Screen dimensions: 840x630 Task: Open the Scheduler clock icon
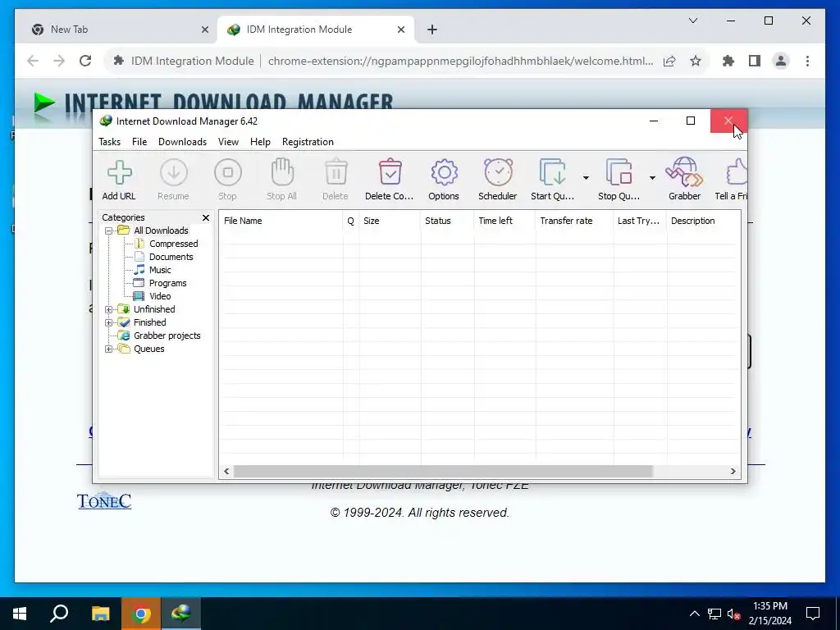click(498, 172)
